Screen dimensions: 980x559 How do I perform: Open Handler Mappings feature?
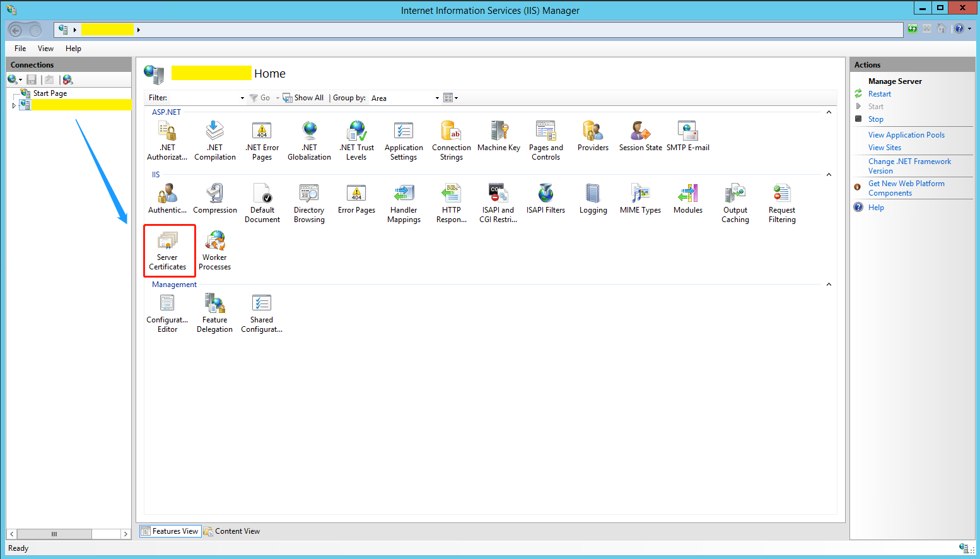(x=404, y=203)
